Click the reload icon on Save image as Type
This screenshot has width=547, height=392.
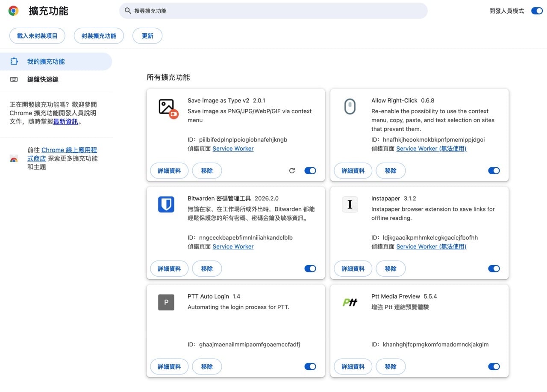292,170
